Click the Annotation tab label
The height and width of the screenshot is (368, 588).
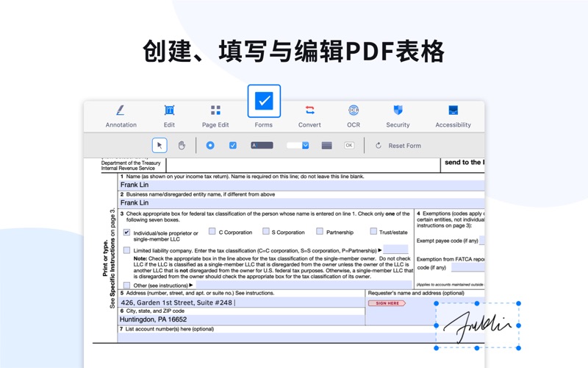[x=121, y=125]
